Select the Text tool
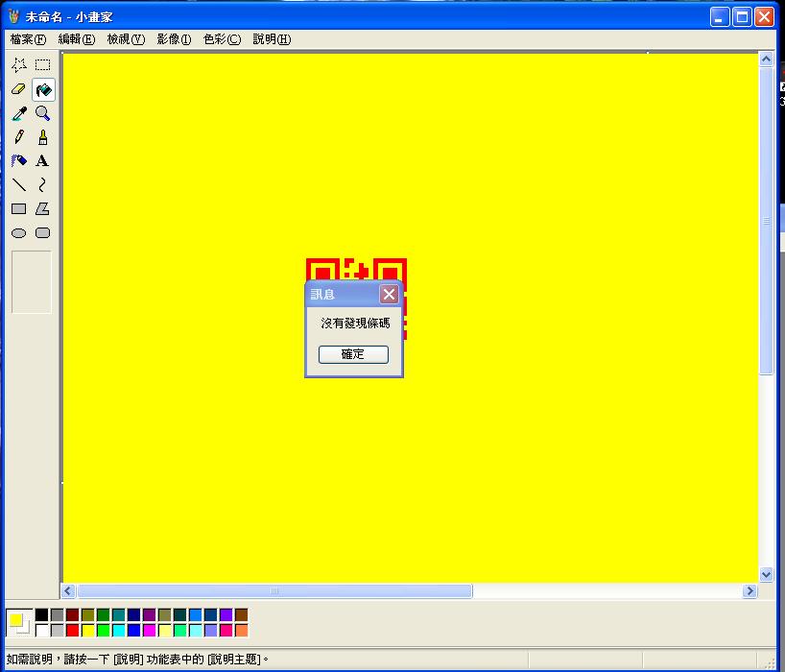785x672 pixels. [x=43, y=160]
